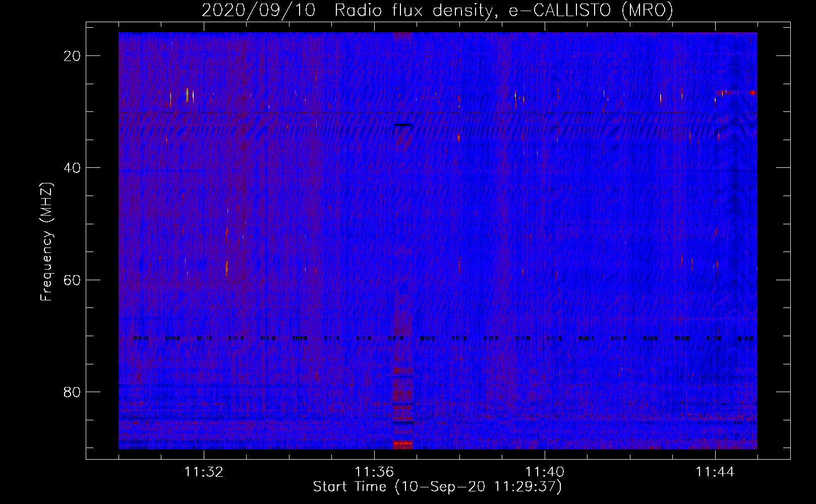Click the 60 frequency tick label
Image resolution: width=816 pixels, height=504 pixels.
[72, 280]
